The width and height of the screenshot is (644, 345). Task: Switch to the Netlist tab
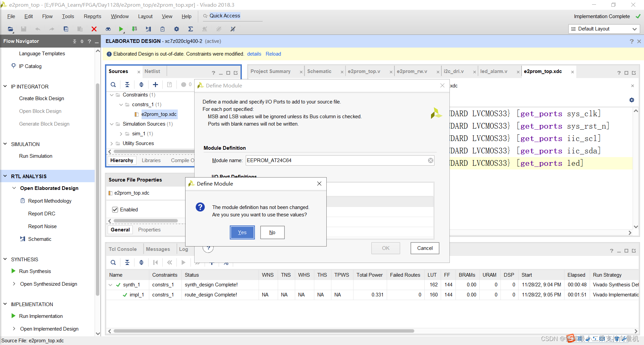pos(152,71)
